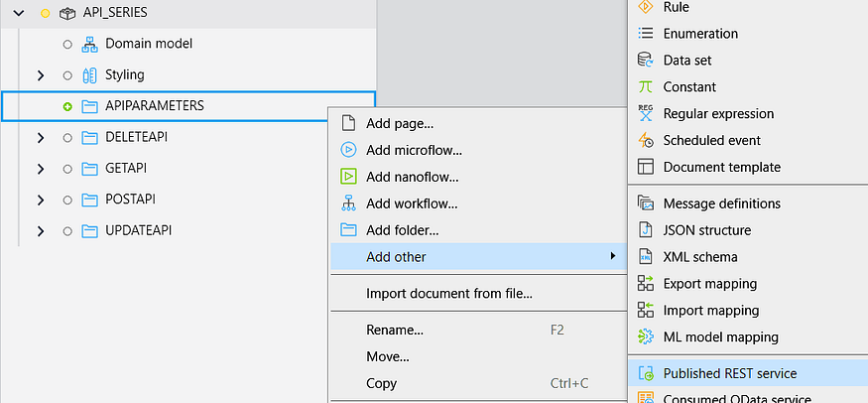868x403 pixels.
Task: Choose Export mapping option
Action: click(709, 284)
